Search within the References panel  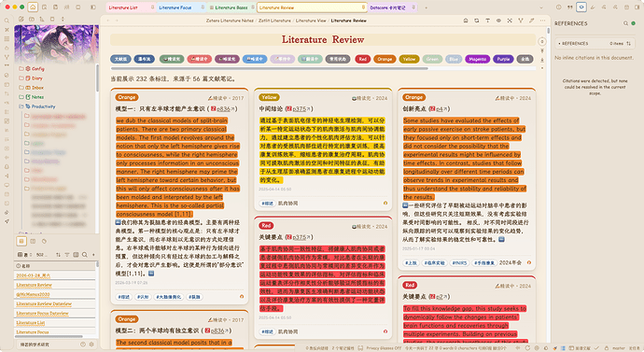point(625,23)
